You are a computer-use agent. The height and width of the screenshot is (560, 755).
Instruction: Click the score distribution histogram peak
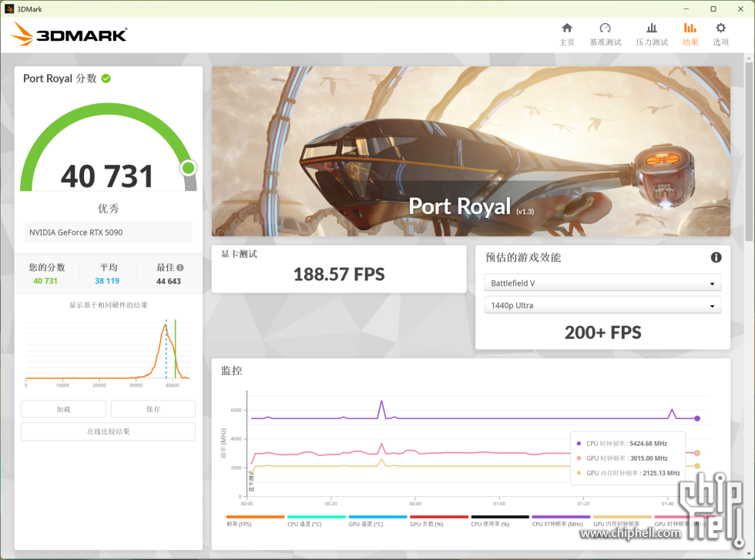click(x=165, y=326)
